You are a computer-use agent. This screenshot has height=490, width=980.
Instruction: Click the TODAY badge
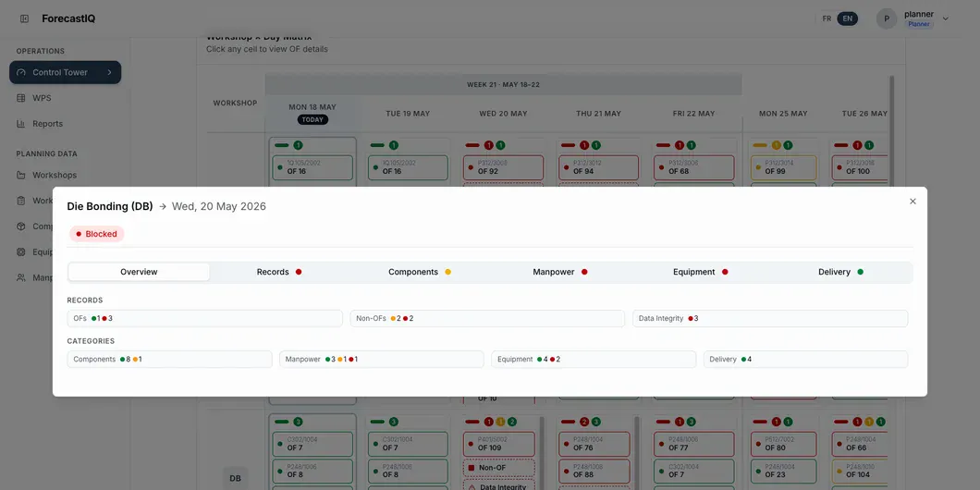point(312,119)
